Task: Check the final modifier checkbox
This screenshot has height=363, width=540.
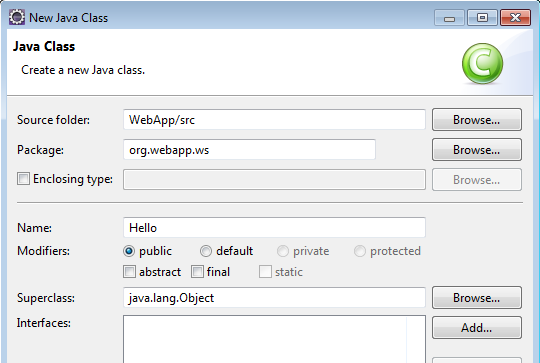Action: (x=197, y=272)
